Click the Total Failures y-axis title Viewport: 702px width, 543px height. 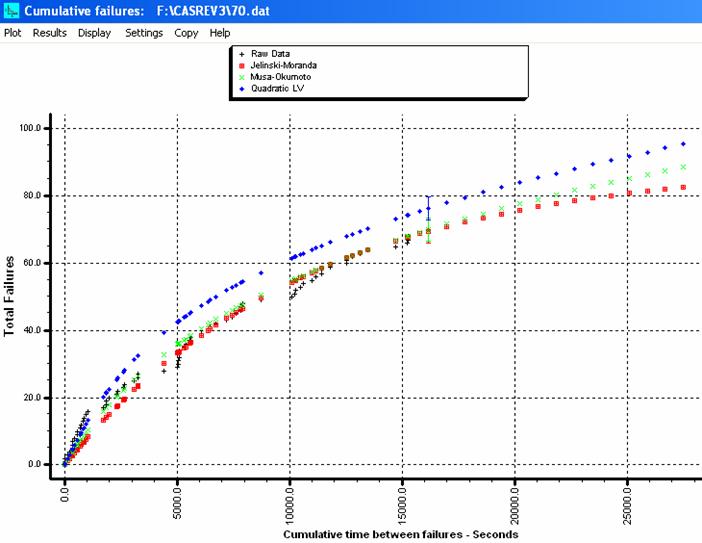click(x=10, y=297)
